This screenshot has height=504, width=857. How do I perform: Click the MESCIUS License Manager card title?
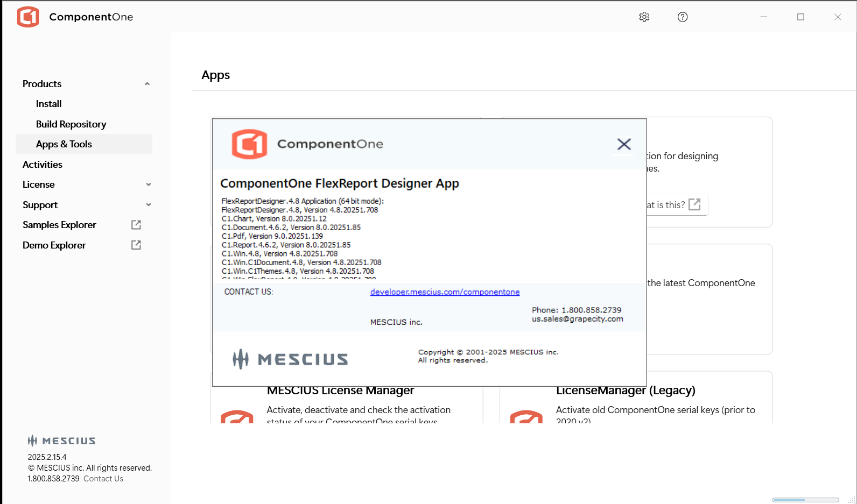pyautogui.click(x=341, y=391)
